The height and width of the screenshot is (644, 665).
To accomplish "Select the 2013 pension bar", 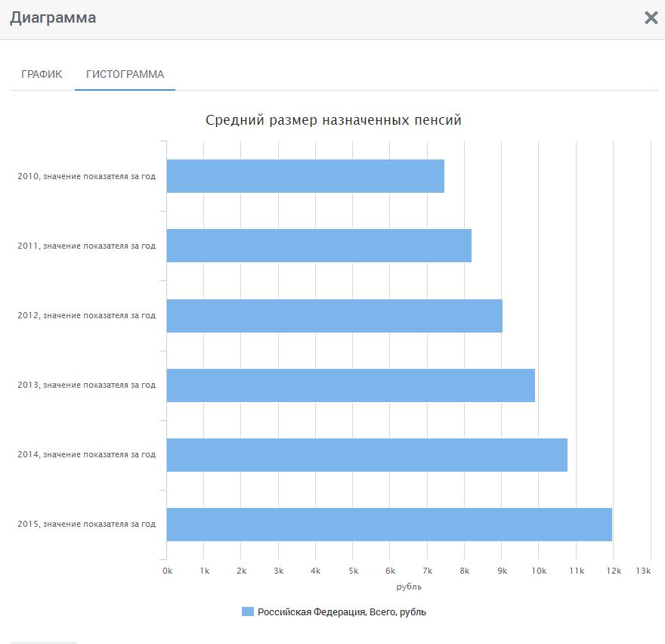I will [351, 385].
